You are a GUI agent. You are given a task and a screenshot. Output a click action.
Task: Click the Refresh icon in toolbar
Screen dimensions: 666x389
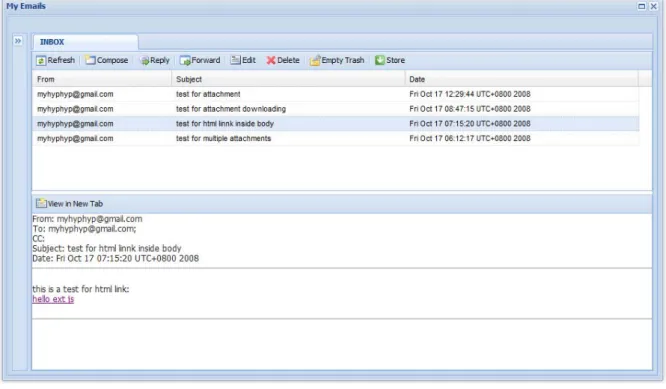[x=41, y=60]
